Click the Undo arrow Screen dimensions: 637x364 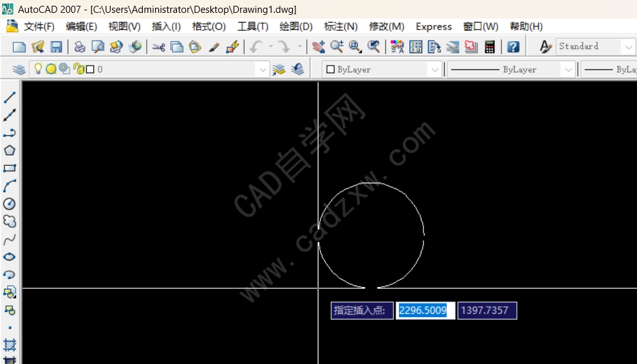256,47
